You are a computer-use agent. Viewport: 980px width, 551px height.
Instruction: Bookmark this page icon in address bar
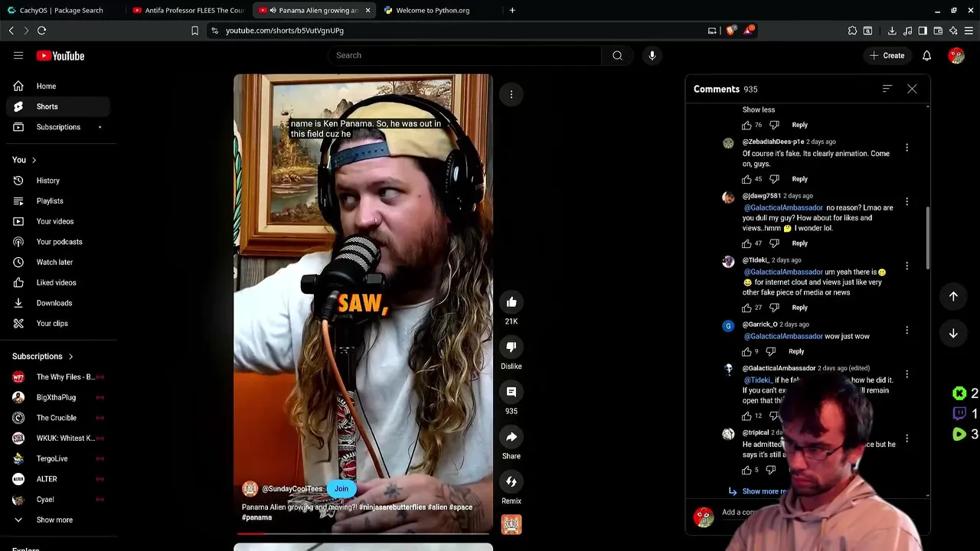pos(194,31)
